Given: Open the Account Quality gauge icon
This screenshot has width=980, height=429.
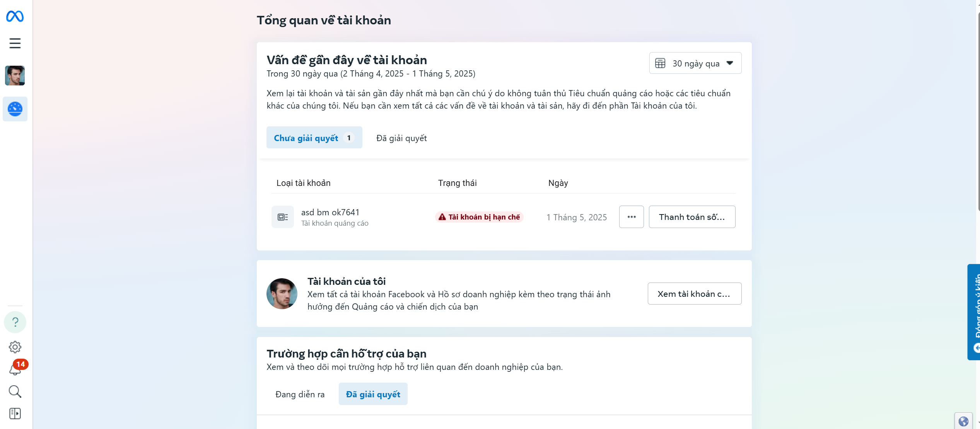Looking at the screenshot, I should coord(15,109).
